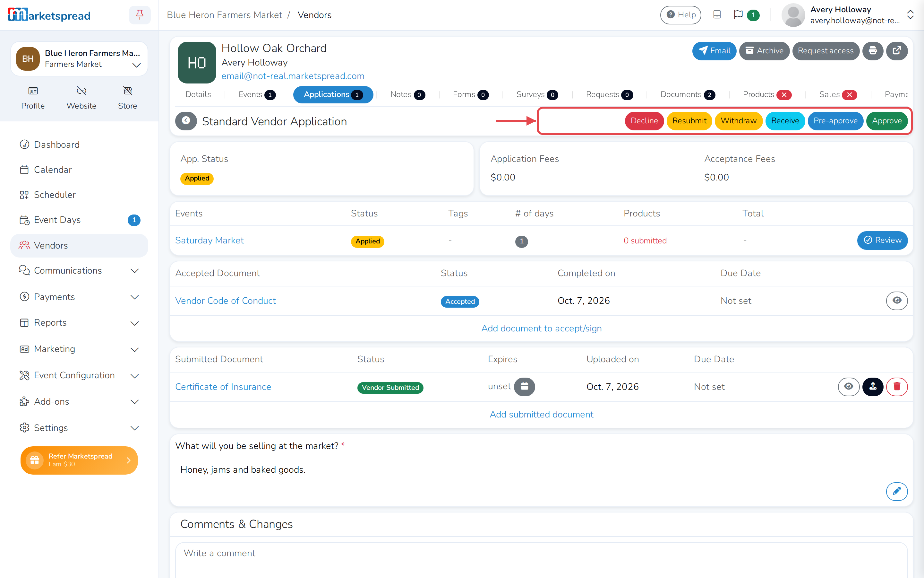Viewport: 924px width, 578px height.
Task: Open the Vendor Code of Conduct link
Action: [x=225, y=301]
